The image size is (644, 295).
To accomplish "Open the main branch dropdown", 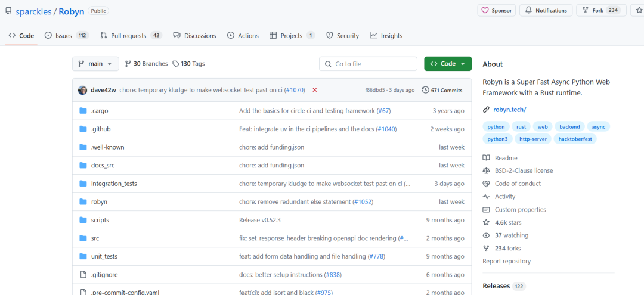I will (95, 64).
